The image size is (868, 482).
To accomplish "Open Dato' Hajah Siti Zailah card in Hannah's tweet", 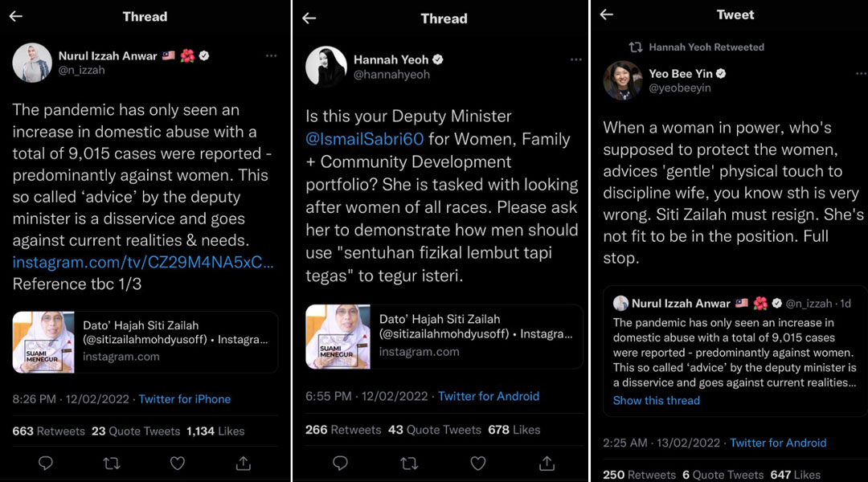I will pos(444,337).
